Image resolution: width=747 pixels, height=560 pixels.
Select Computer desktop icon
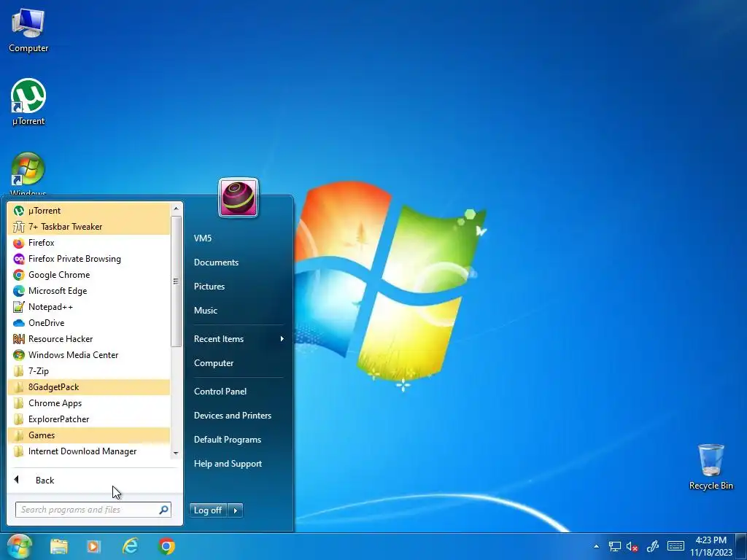(28, 30)
